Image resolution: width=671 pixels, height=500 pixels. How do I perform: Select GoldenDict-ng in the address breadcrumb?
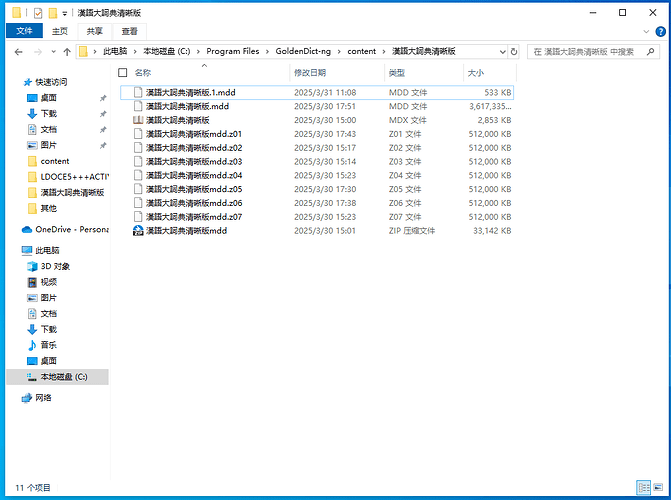pyautogui.click(x=303, y=51)
